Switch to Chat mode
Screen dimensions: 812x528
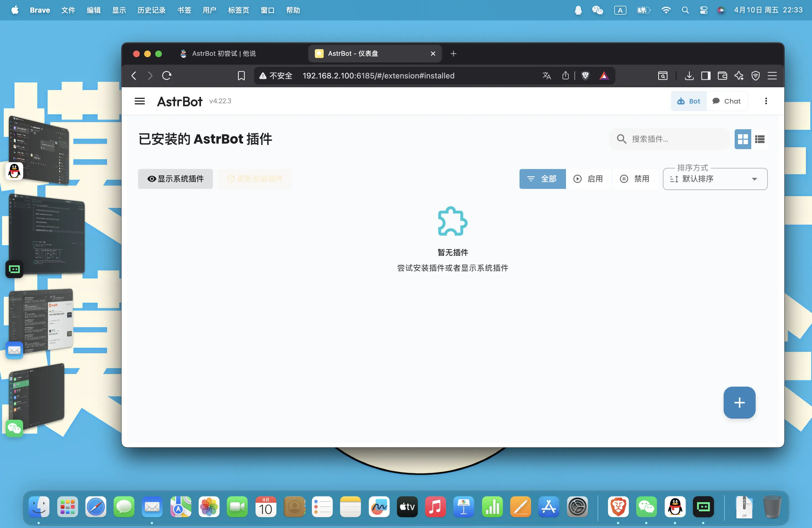[x=726, y=101]
